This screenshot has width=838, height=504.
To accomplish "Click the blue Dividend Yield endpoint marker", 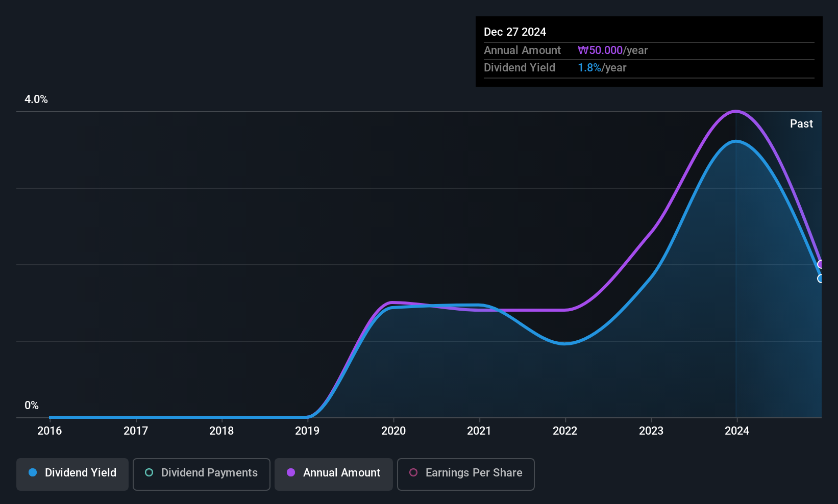I will 821,279.
